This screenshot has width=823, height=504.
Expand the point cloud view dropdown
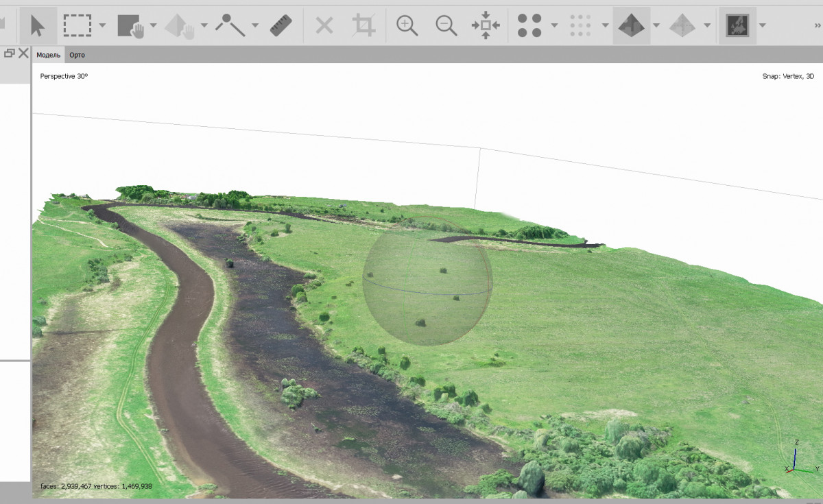coord(553,25)
